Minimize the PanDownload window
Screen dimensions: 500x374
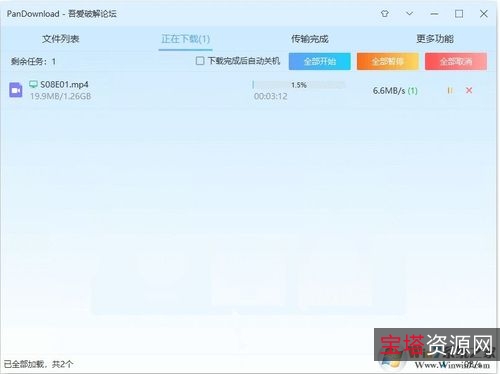coord(434,14)
